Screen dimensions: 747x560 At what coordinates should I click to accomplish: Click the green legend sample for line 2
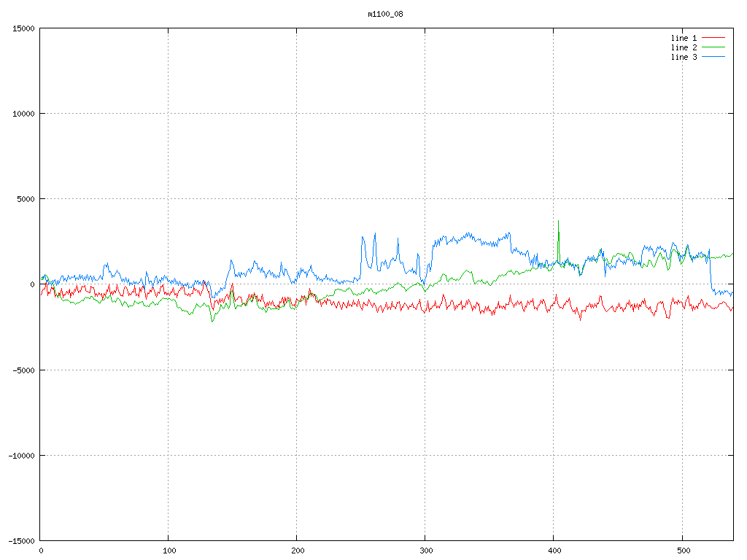[713, 47]
